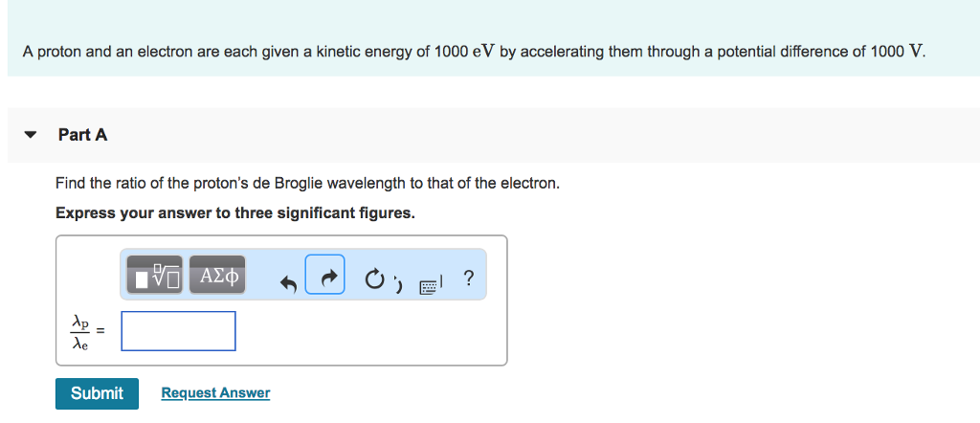Viewport: 980px width, 423px height.
Task: Click the ratio answer input box
Action: tap(179, 331)
